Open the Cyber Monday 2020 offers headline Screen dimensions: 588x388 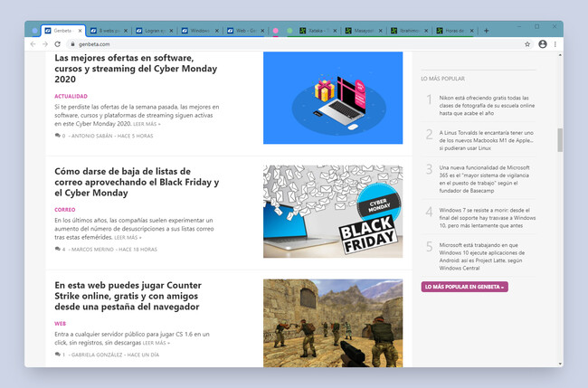(x=136, y=69)
